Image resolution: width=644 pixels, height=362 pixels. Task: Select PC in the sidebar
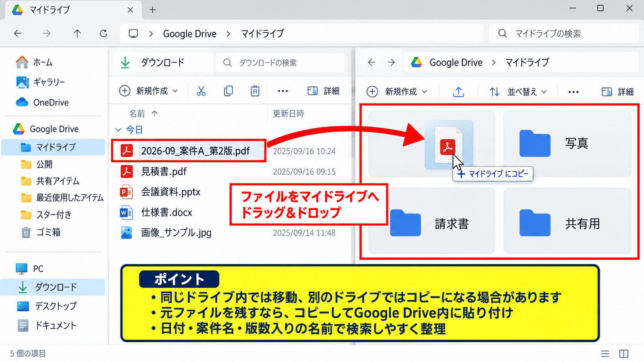[29, 269]
